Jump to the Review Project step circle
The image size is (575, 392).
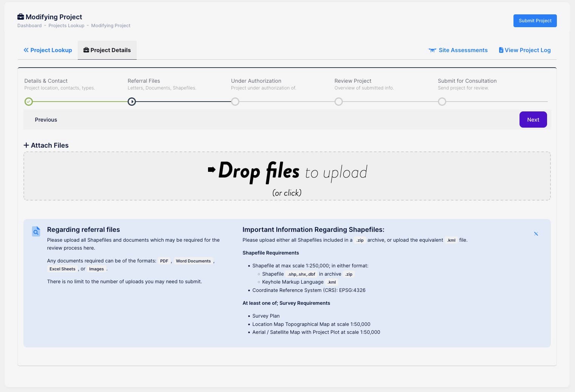(339, 102)
